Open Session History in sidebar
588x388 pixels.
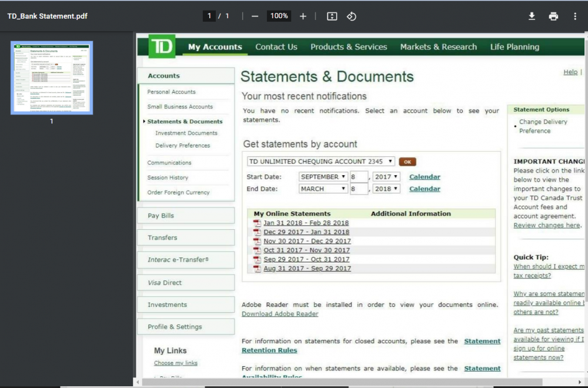[x=168, y=178]
